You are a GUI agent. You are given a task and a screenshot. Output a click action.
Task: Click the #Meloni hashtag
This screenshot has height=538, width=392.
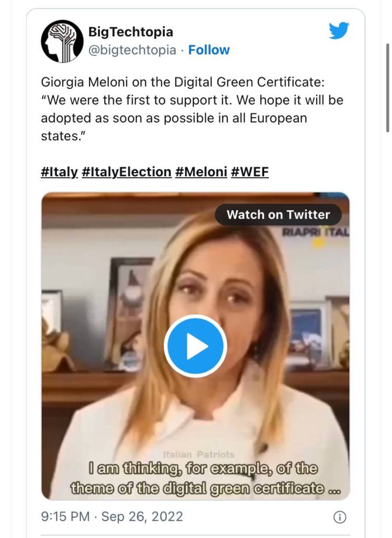click(201, 172)
